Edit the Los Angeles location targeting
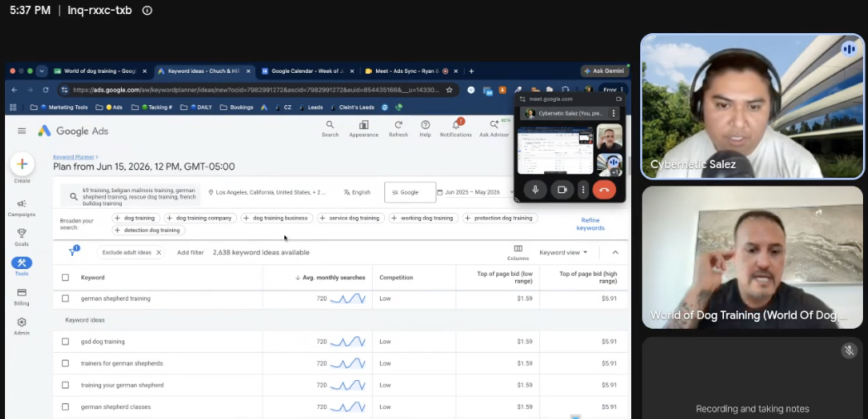Screen dimensions: 868x419 click(x=268, y=192)
